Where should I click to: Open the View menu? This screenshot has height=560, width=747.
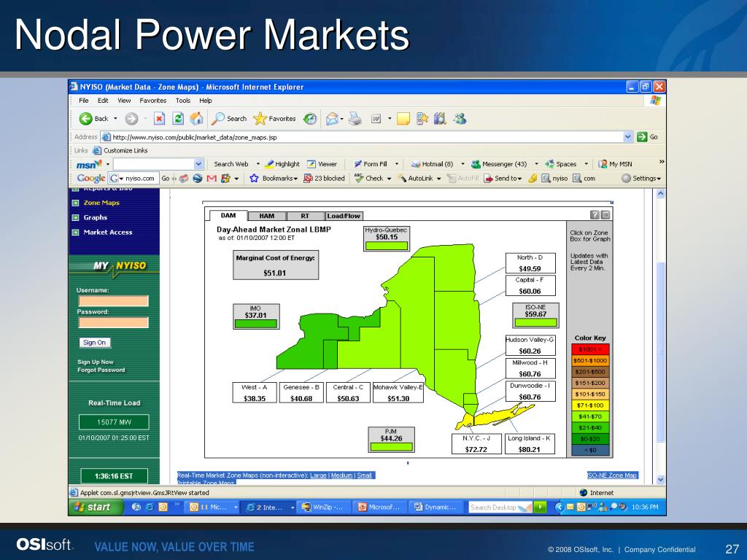coord(124,101)
